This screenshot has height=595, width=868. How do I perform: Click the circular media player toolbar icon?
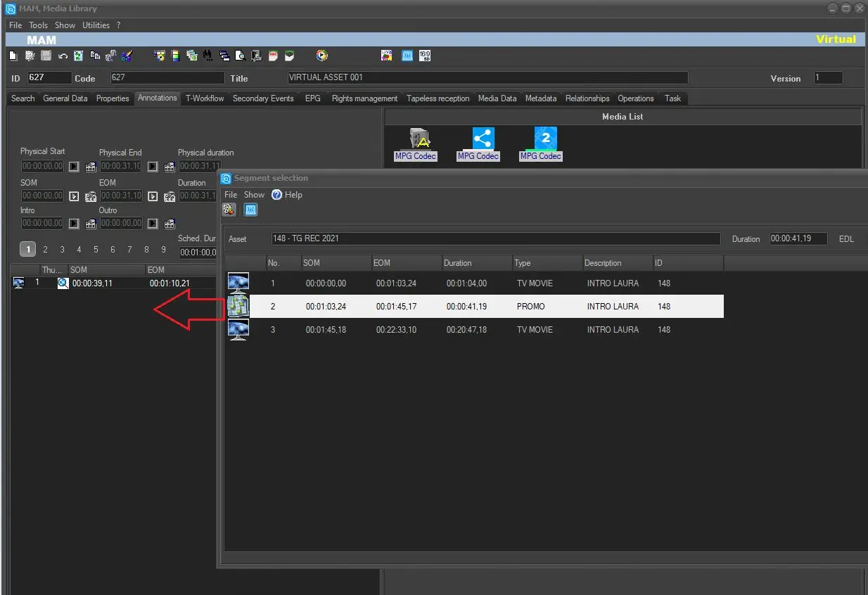pos(321,56)
